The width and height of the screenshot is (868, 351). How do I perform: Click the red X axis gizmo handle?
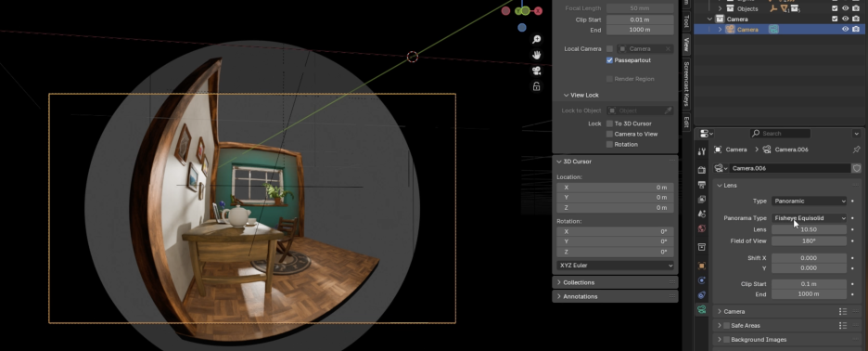(538, 10)
